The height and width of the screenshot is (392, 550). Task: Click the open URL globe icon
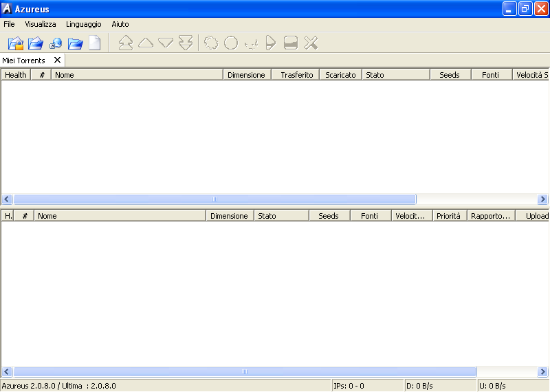click(56, 43)
